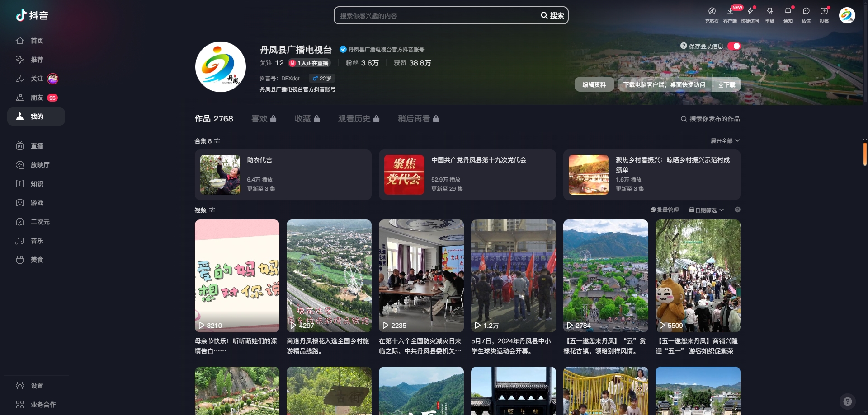Open the 下载 client download dropdown
The height and width of the screenshot is (415, 868).
726,84
